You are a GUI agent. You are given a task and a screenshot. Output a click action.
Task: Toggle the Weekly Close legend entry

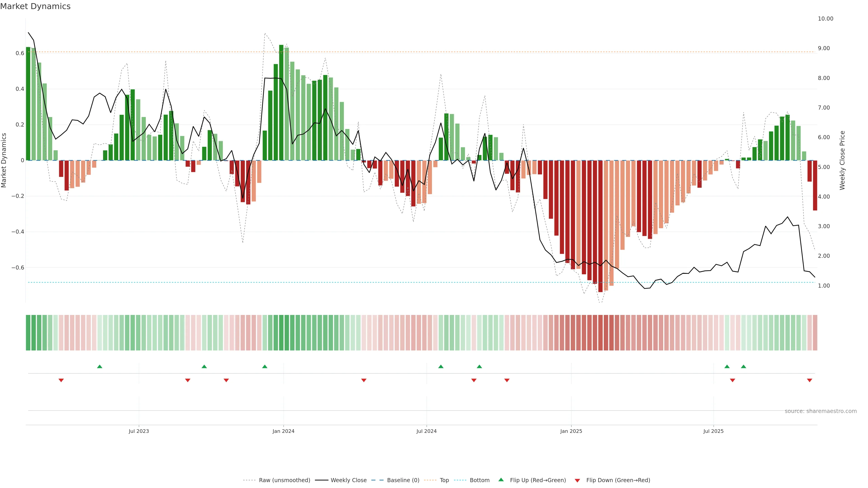[x=348, y=480]
